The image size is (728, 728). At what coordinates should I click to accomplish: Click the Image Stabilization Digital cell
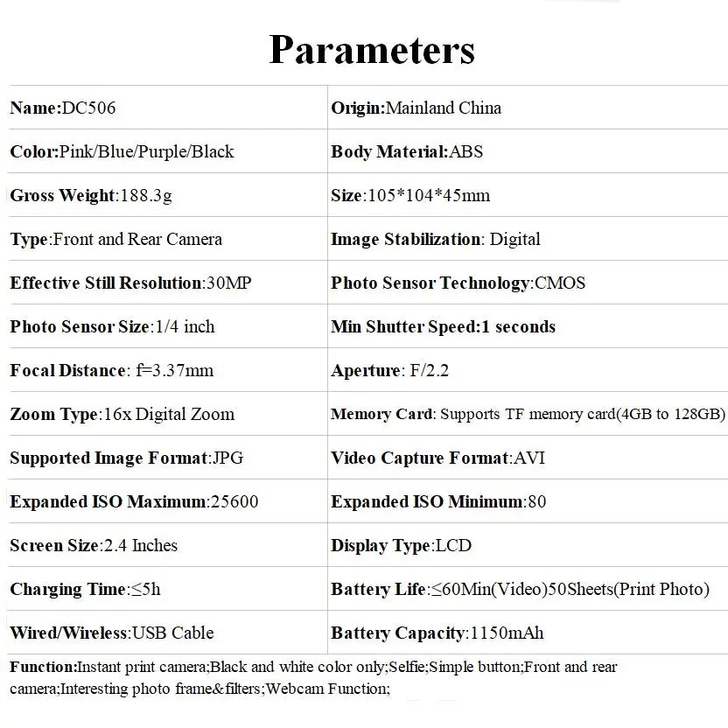pos(436,239)
